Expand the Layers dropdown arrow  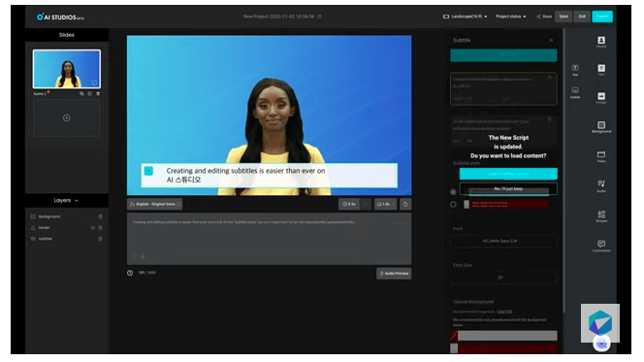point(77,201)
